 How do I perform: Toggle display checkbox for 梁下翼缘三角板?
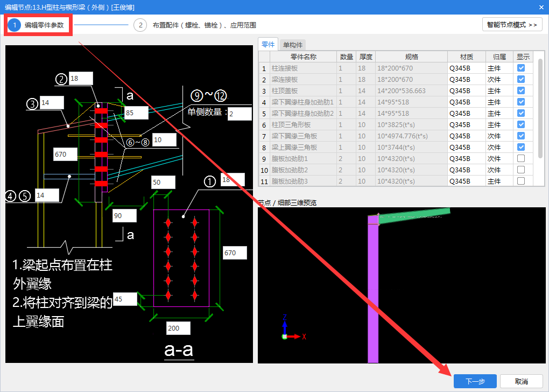pyautogui.click(x=521, y=136)
